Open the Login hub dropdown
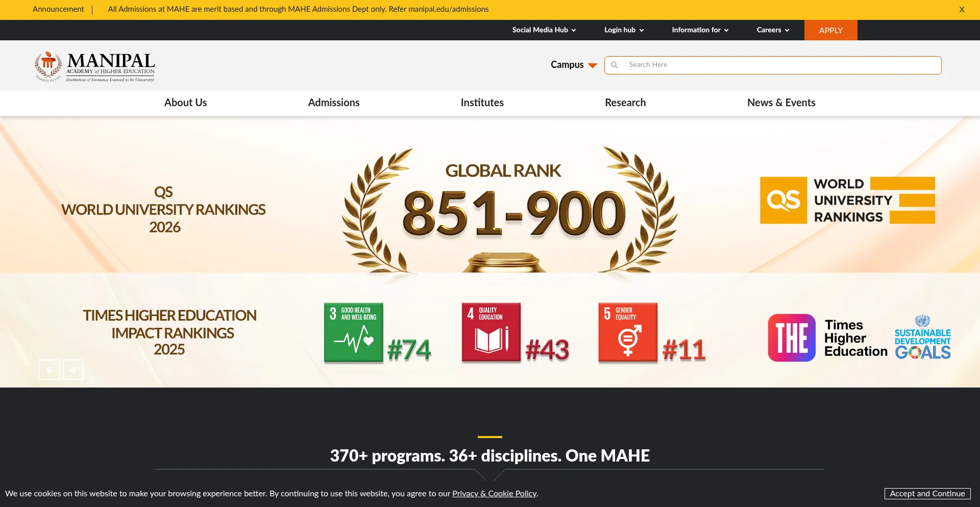This screenshot has height=507, width=980. 624,30
